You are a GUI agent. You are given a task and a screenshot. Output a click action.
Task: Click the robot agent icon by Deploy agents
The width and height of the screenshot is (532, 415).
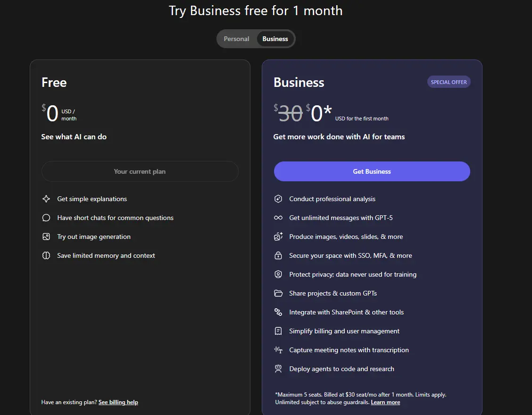pyautogui.click(x=278, y=369)
